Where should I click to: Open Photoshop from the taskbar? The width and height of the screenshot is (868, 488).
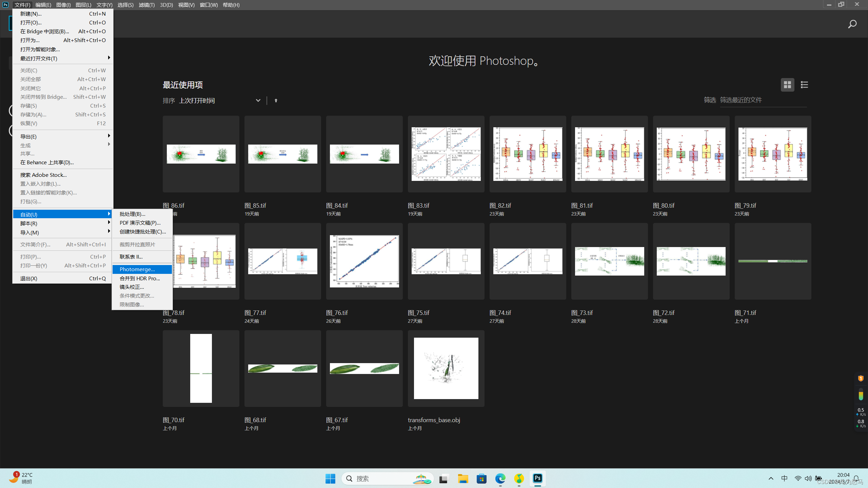pyautogui.click(x=537, y=478)
